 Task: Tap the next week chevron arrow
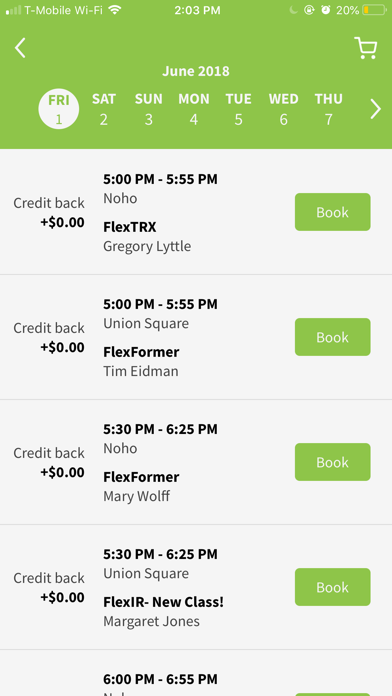pyautogui.click(x=376, y=109)
